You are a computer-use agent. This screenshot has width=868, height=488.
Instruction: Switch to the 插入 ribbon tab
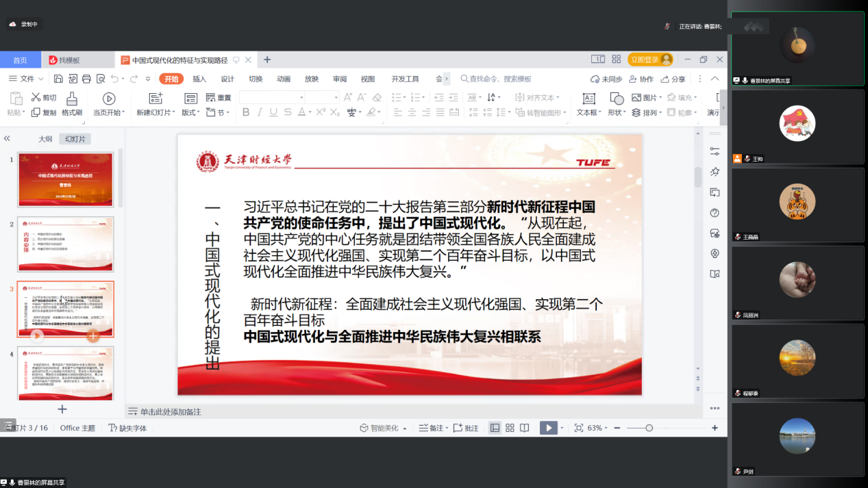click(199, 79)
